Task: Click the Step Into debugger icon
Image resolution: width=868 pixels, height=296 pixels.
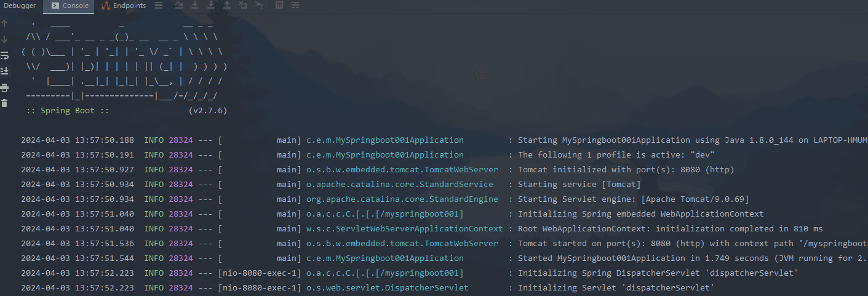Action: pyautogui.click(x=195, y=6)
